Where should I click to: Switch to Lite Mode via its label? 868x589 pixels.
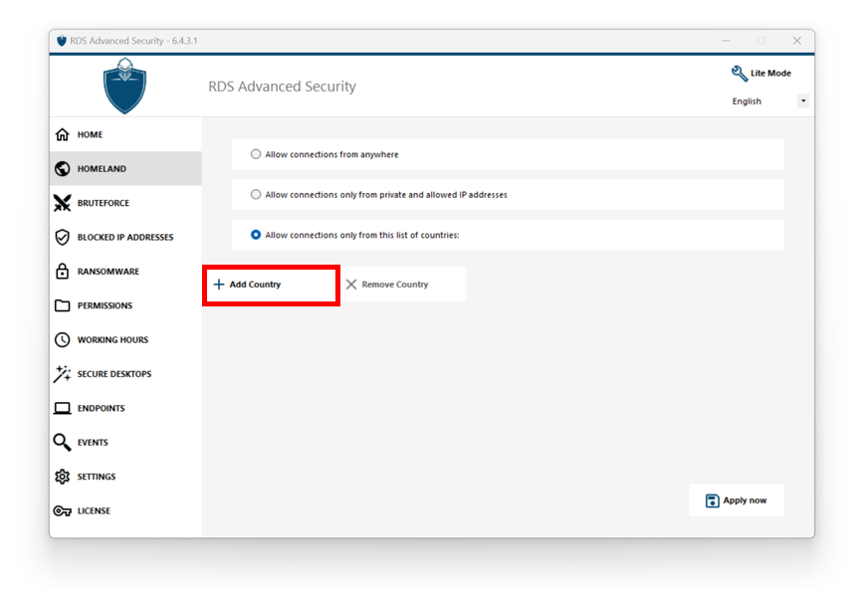pyautogui.click(x=770, y=73)
